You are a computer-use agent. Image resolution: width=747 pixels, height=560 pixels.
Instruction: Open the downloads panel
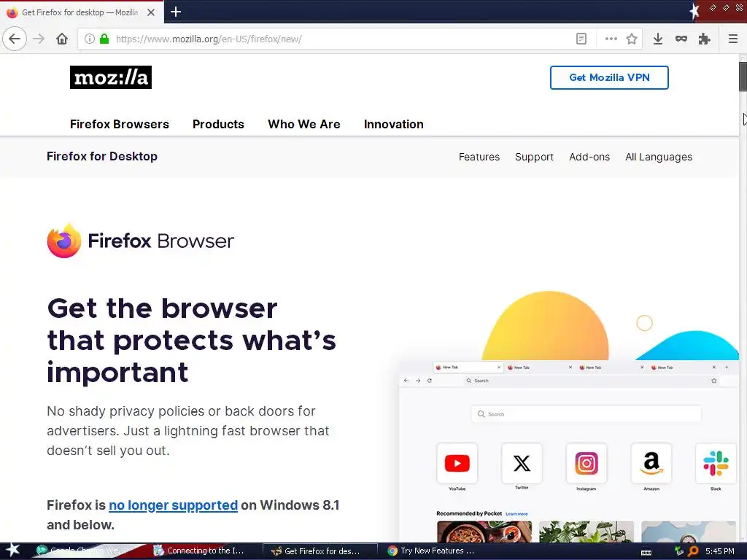[658, 39]
